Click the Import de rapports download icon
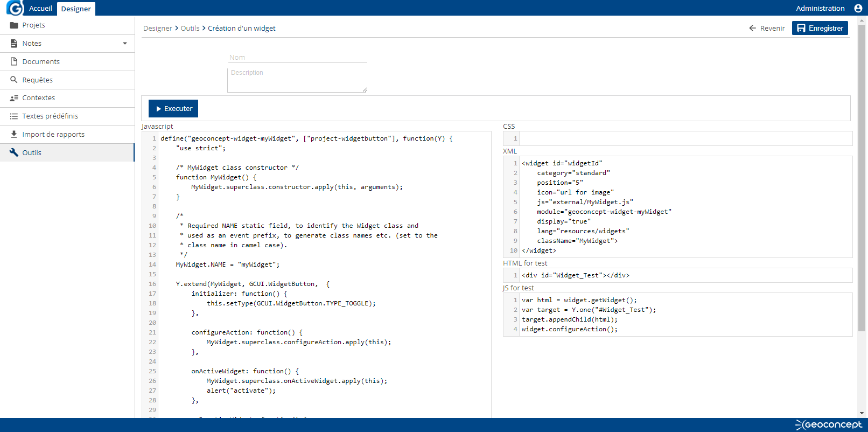 [x=14, y=134]
